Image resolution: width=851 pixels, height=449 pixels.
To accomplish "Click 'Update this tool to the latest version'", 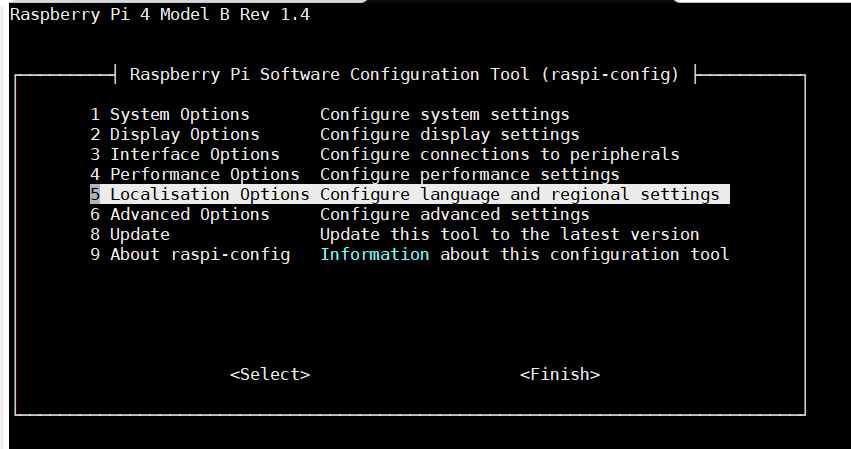I will [x=510, y=235].
